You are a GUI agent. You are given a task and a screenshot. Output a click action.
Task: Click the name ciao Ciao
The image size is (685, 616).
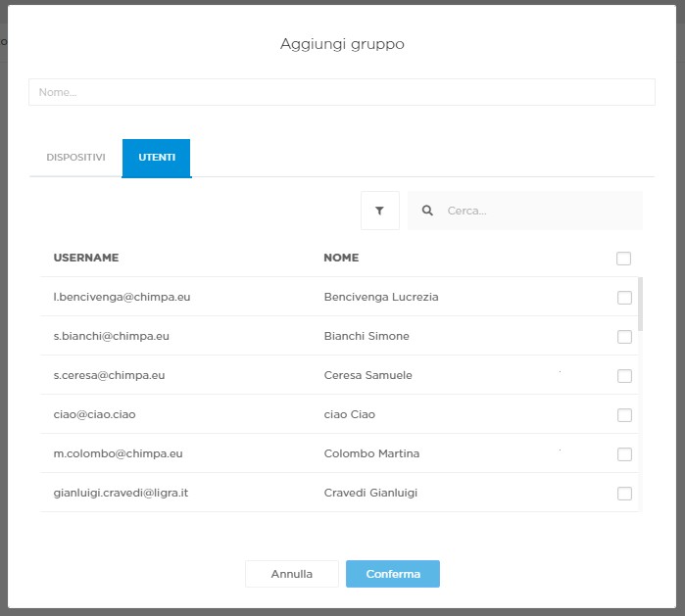(x=350, y=414)
